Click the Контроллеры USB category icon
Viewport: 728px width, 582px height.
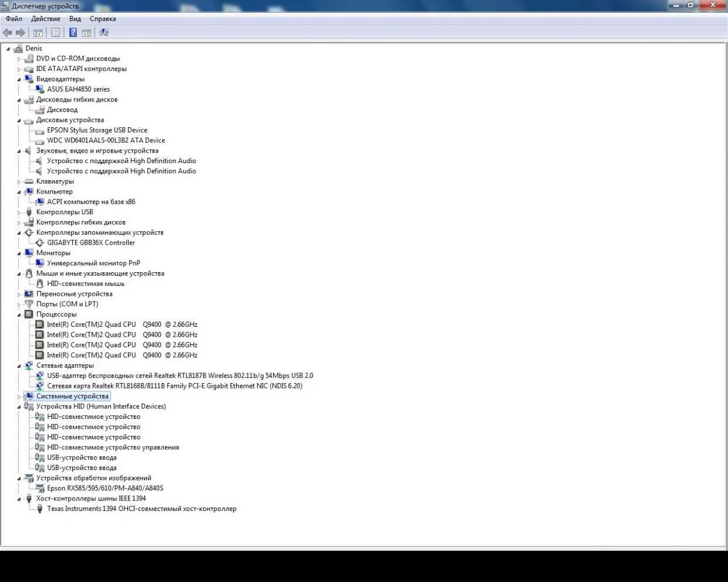coord(29,212)
